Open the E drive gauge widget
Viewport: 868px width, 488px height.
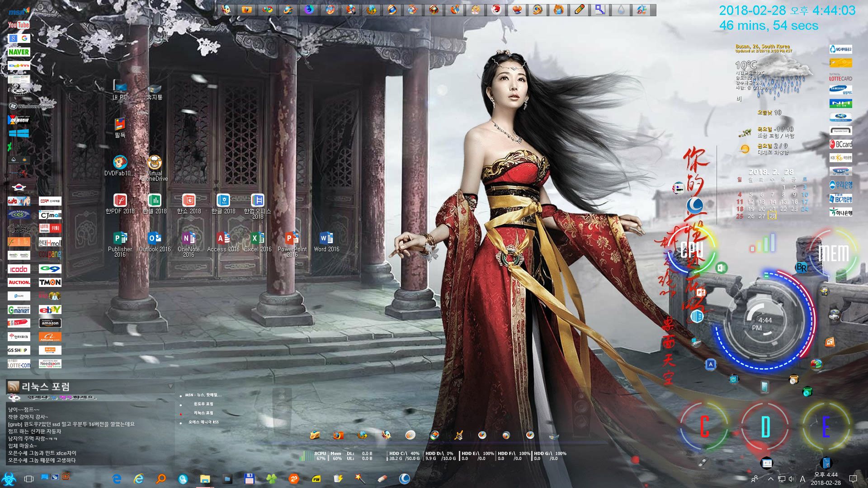[826, 426]
